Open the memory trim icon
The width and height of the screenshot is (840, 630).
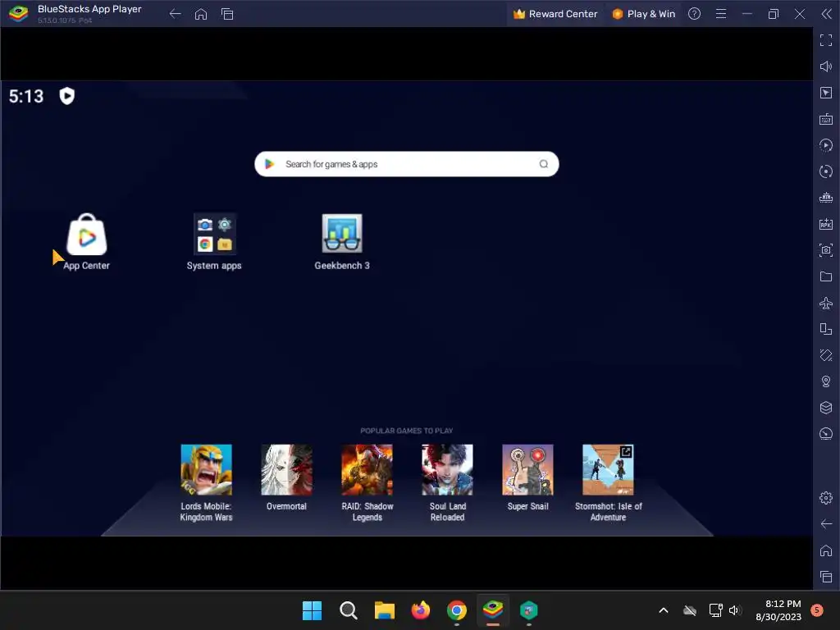(826, 198)
